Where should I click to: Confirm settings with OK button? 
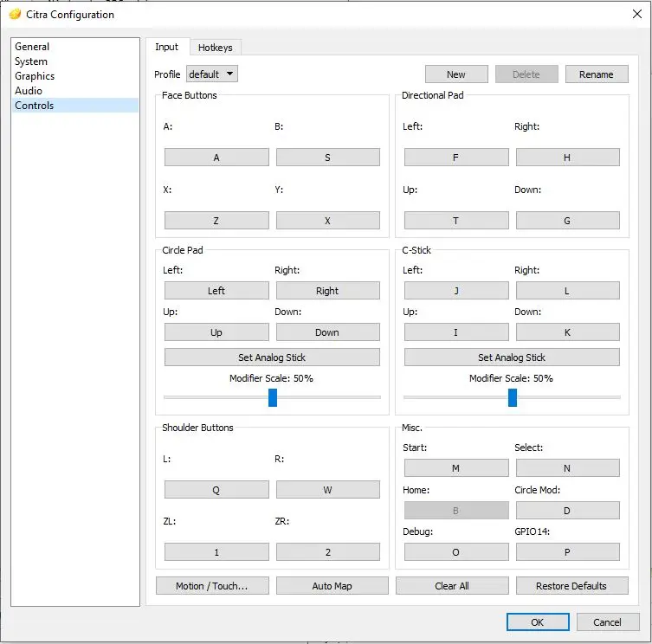point(538,621)
